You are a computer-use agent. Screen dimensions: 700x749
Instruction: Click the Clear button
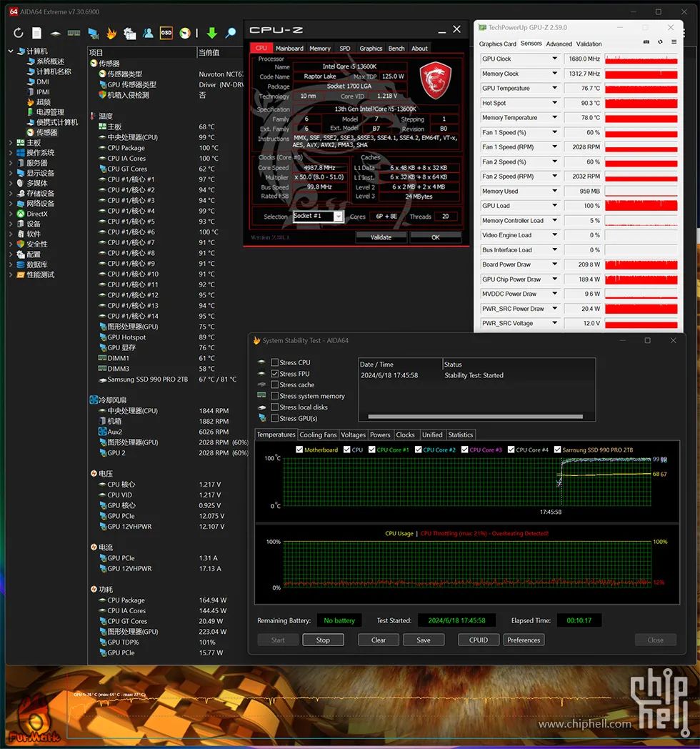point(378,640)
